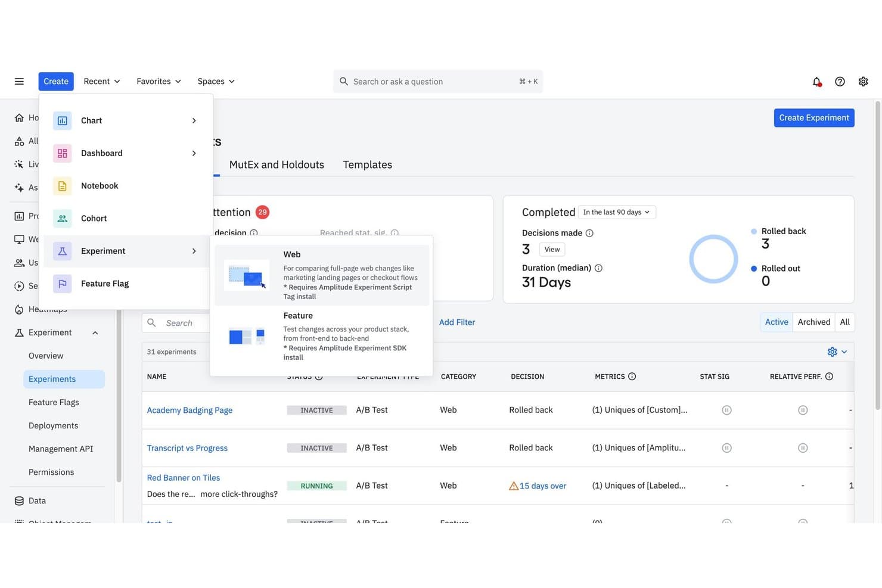The width and height of the screenshot is (882, 588).
Task: Click the Feature Flag icon in Create menu
Action: pos(62,284)
